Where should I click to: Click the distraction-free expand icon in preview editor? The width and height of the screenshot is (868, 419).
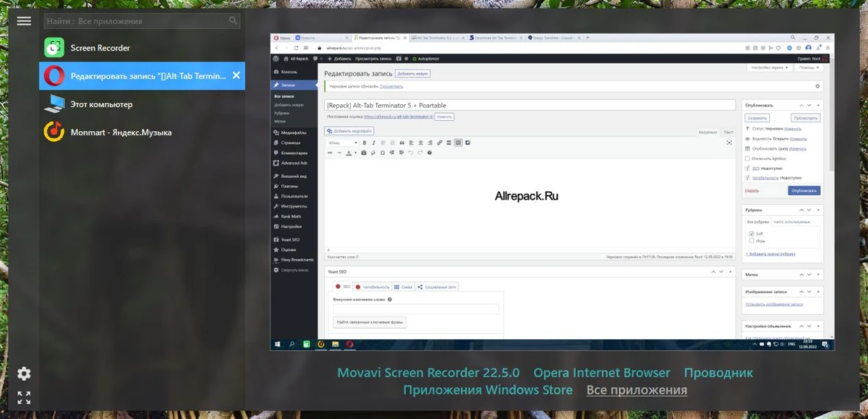(729, 143)
